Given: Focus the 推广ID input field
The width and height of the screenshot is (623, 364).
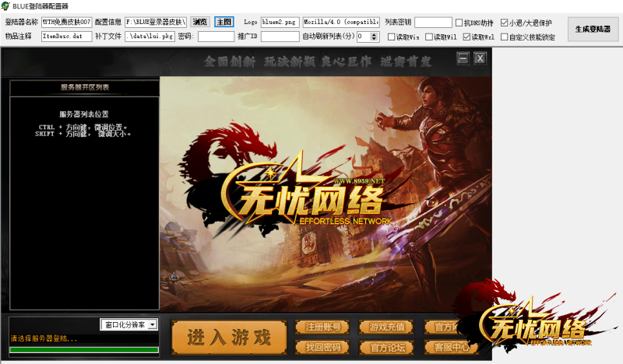Looking at the screenshot, I should (280, 37).
